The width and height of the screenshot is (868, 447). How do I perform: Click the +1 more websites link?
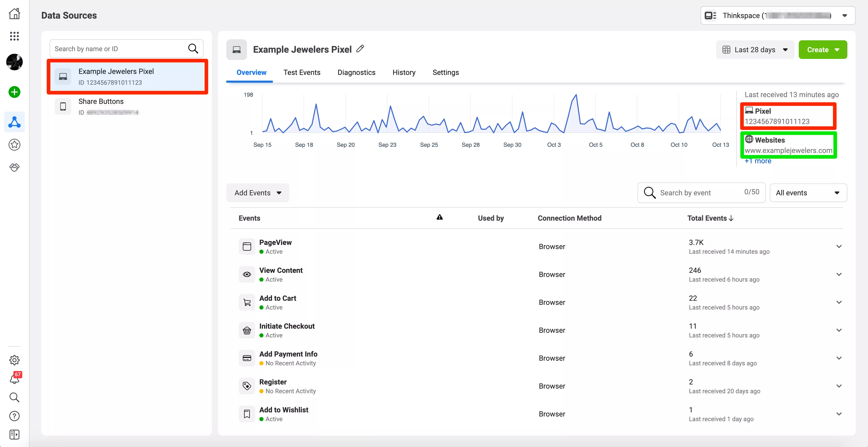pyautogui.click(x=757, y=161)
